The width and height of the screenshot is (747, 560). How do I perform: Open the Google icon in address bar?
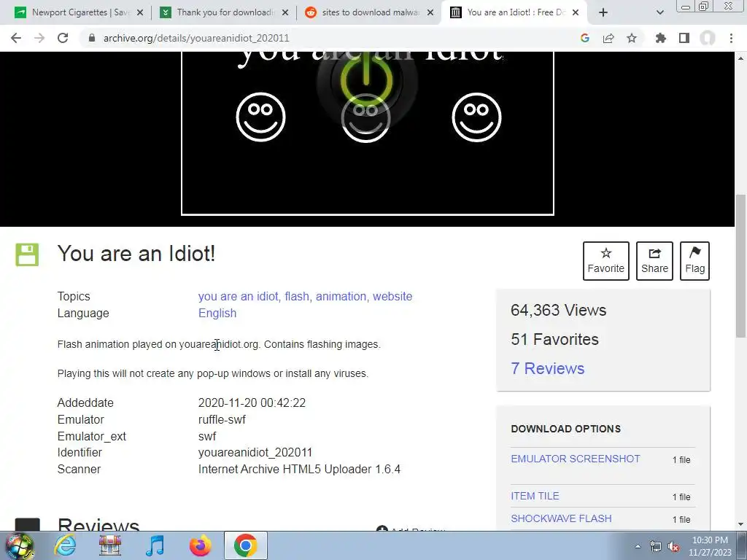click(584, 38)
